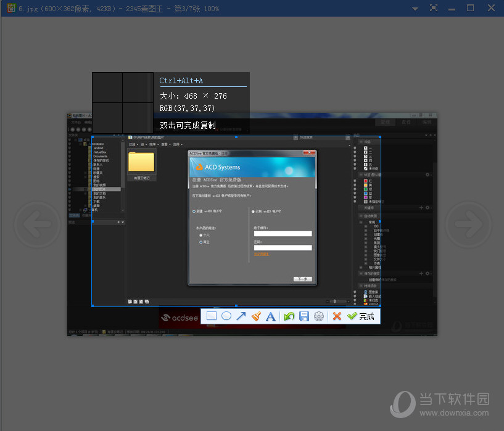Image resolution: width=504 pixels, height=431 pixels.
Task: Activate the text tool (A icon)
Action: coord(270,316)
